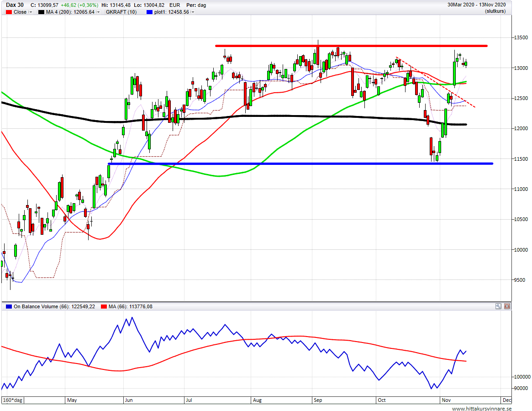The image size is (532, 411).
Task: Click the Per: dag period label
Action: pos(196,5)
